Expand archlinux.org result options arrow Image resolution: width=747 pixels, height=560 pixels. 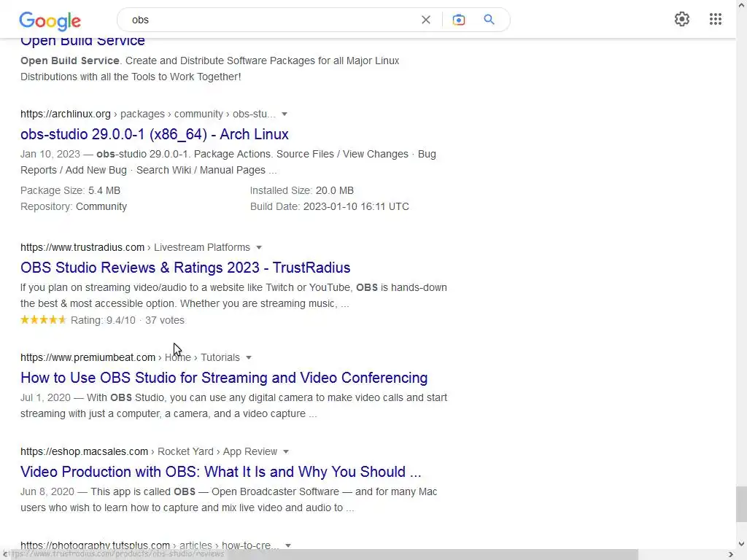(x=285, y=114)
